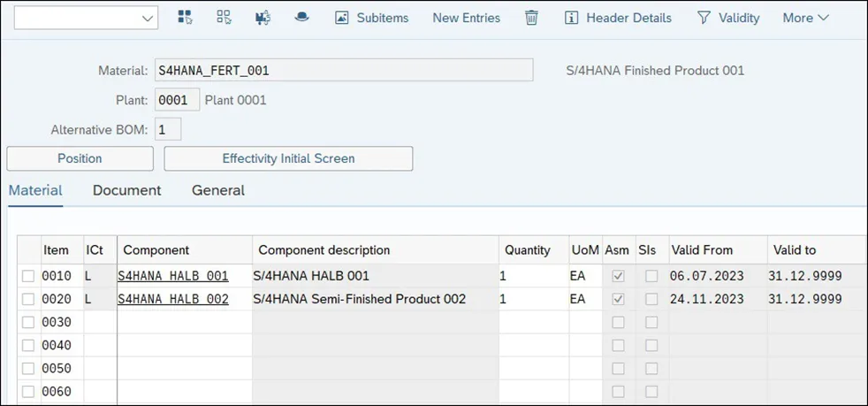Tick the row checkbox for item 0030
868x406 pixels.
(28, 322)
